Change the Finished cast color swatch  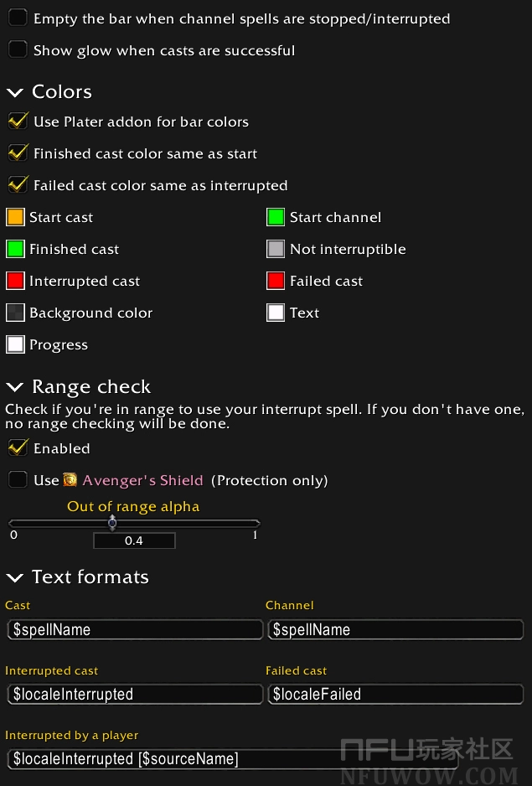coord(15,250)
